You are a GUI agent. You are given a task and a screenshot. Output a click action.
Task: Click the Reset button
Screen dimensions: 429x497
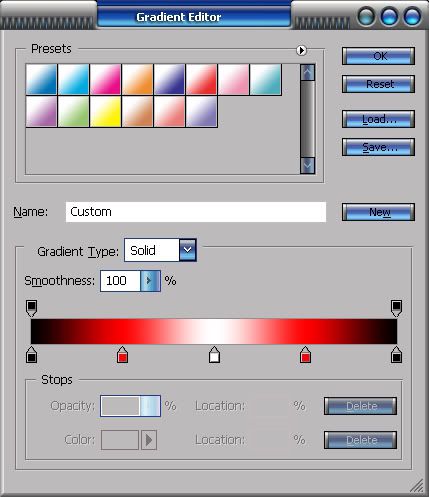[378, 84]
